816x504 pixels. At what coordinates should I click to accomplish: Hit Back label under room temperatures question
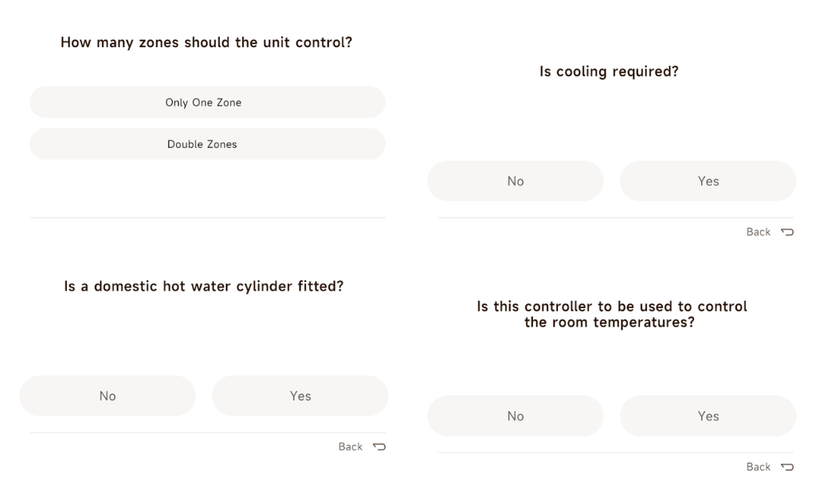[x=758, y=467]
